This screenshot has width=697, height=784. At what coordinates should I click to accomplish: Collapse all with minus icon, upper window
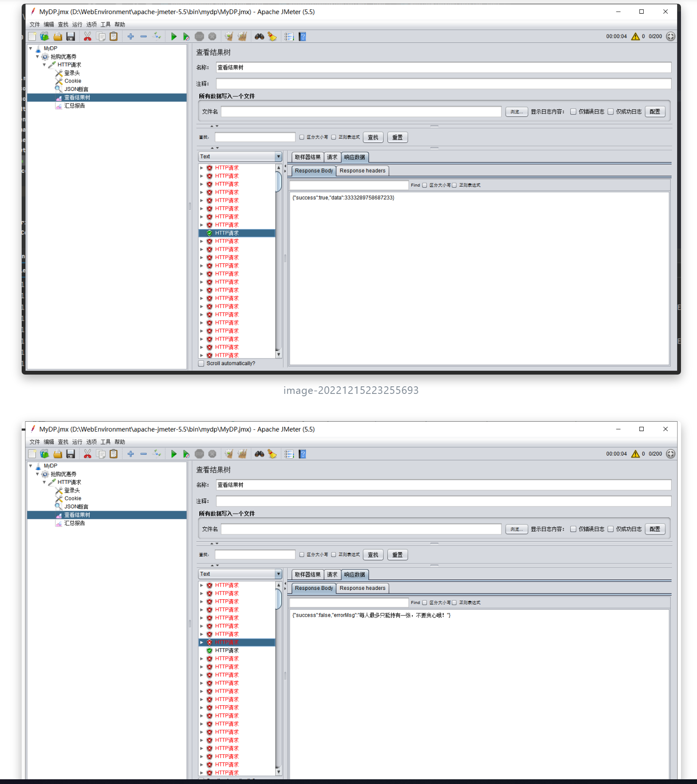144,36
